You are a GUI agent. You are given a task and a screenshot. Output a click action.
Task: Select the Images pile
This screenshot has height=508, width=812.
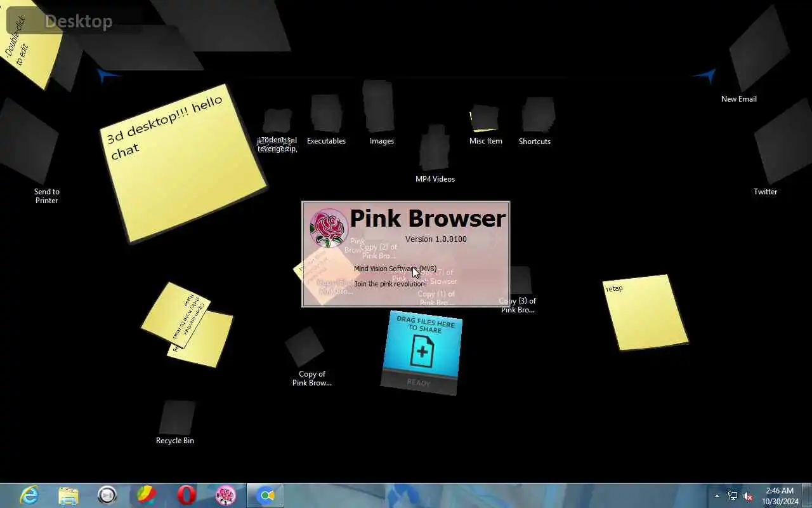379,107
